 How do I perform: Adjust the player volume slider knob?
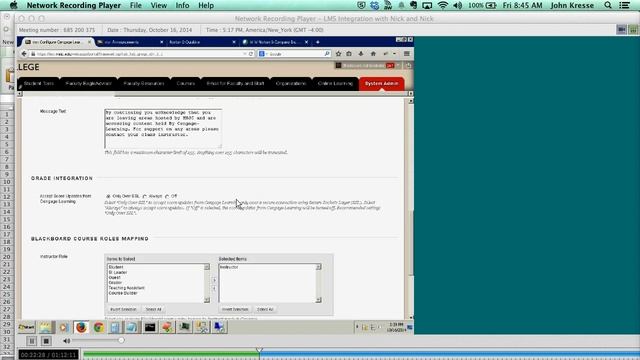121,340
